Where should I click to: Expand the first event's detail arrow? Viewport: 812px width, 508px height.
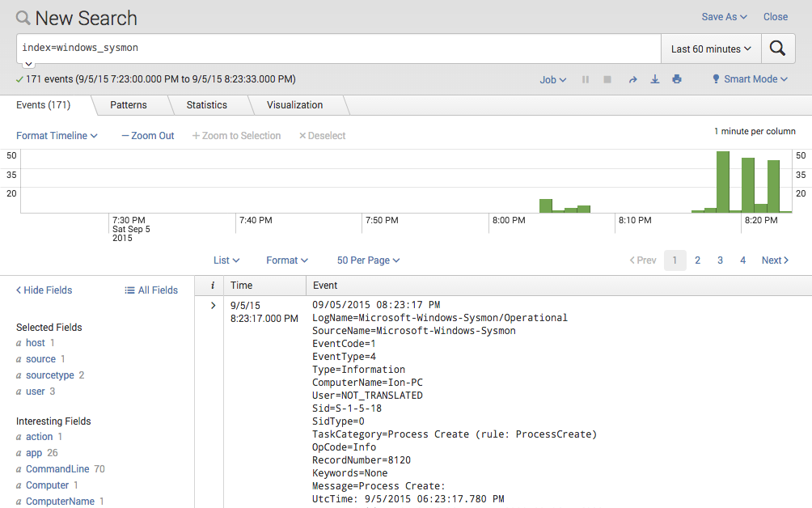pos(212,306)
